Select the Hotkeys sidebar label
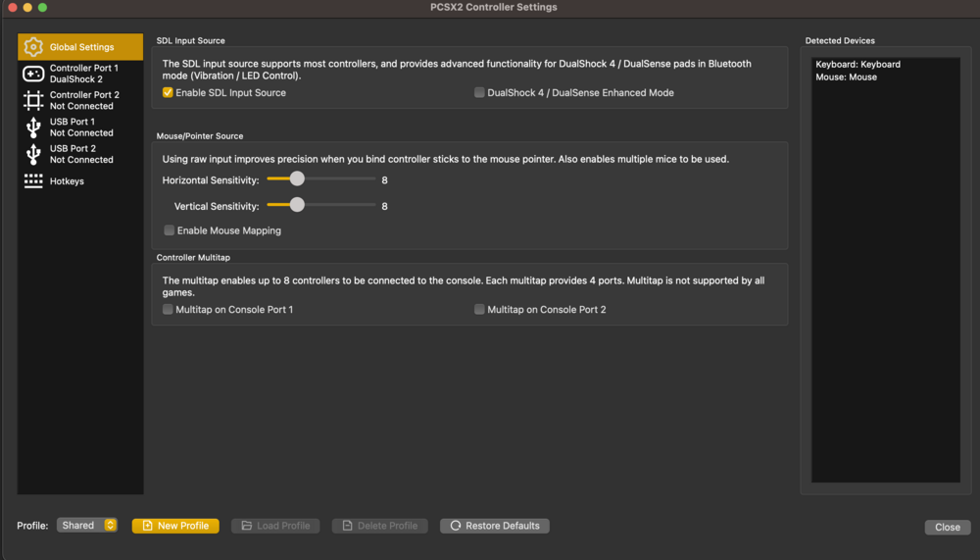 (67, 181)
